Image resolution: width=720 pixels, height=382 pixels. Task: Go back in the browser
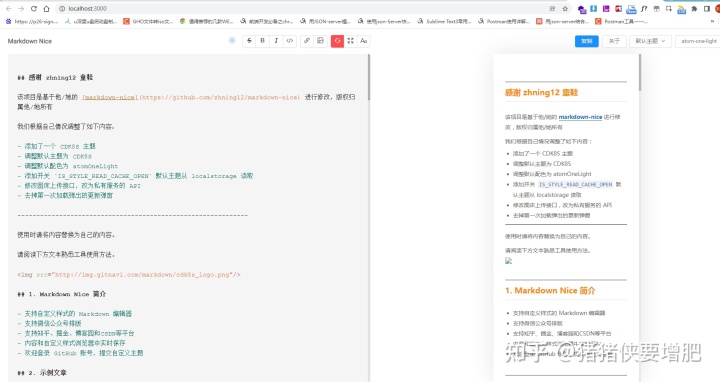(x=9, y=9)
